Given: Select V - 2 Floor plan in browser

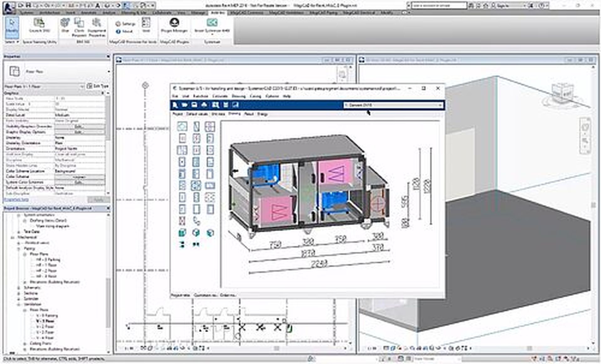Looking at the screenshot, I should [45, 327].
